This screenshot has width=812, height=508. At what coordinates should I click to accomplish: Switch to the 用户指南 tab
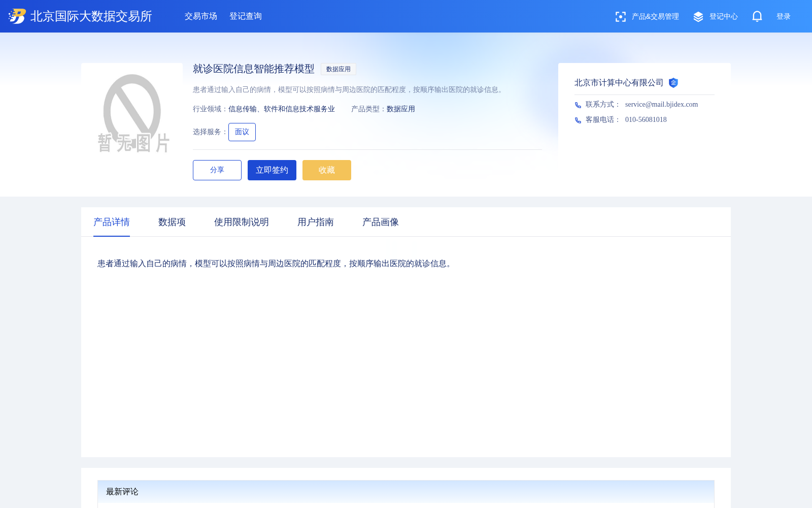click(x=316, y=222)
